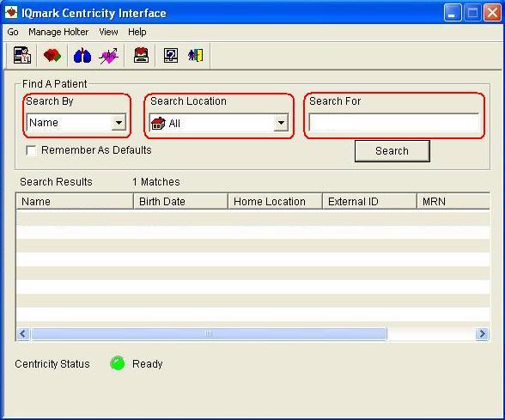
Task: Click the green Centricity Status indicator
Action: coord(117,363)
